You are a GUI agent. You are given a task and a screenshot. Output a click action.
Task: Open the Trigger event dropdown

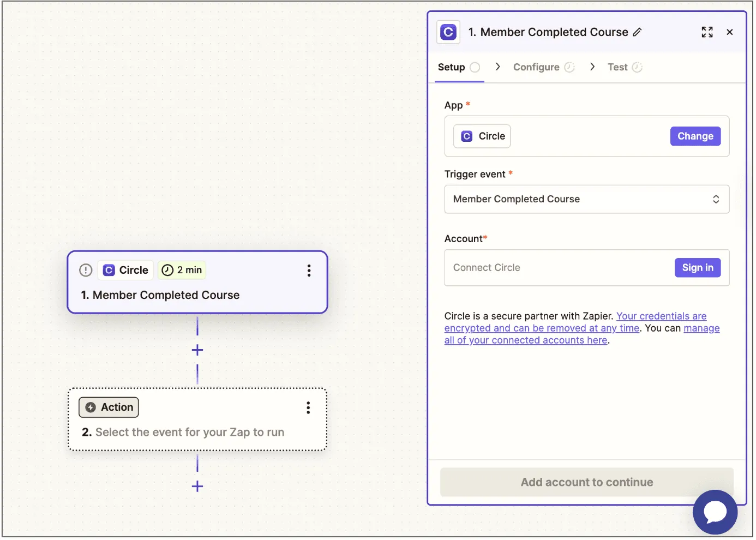pos(586,199)
